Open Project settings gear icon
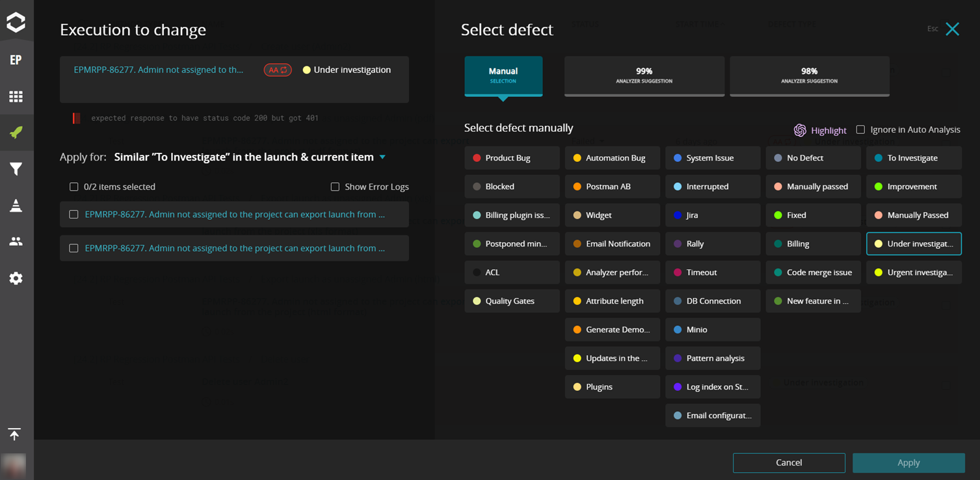 point(16,278)
